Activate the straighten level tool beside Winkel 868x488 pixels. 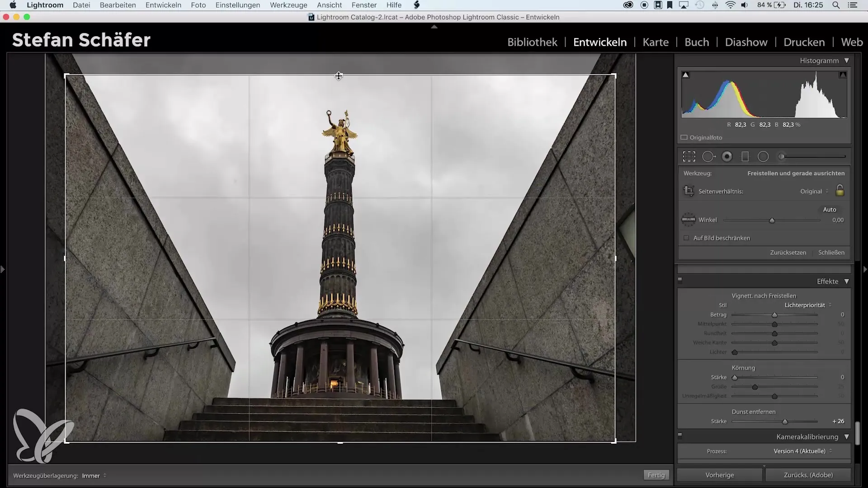tap(689, 220)
